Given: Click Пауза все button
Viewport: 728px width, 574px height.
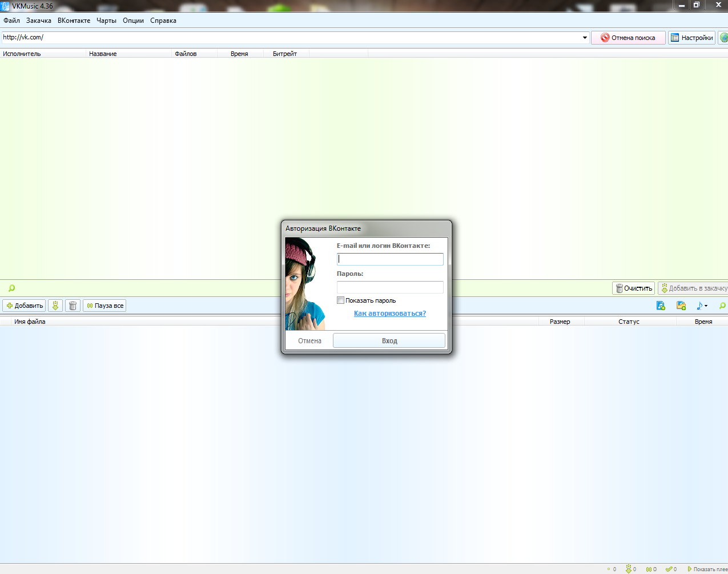Looking at the screenshot, I should click(x=104, y=306).
